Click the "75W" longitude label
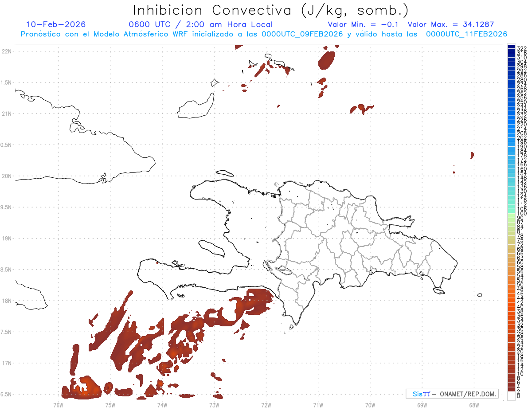Image resolution: width=532 pixels, height=411 pixels. [110, 405]
